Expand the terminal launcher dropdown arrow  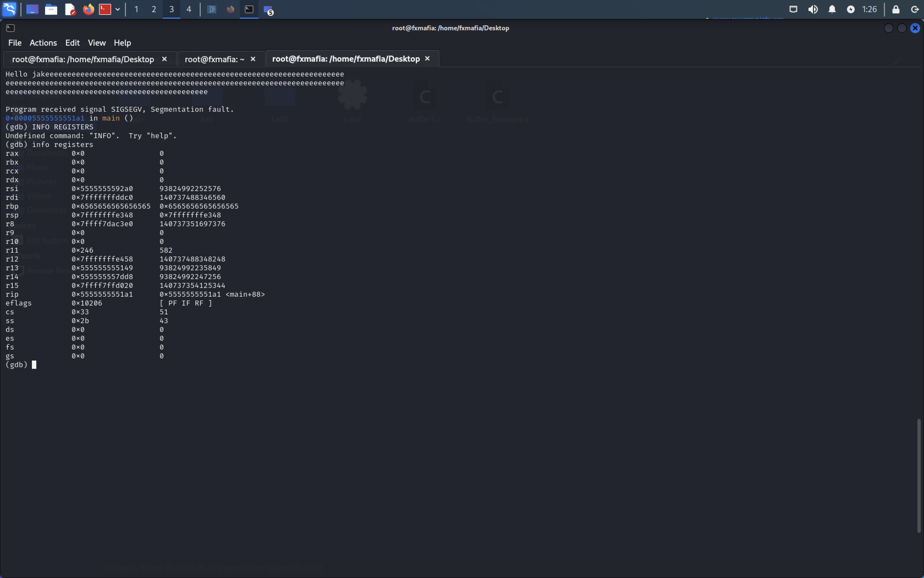click(x=118, y=9)
